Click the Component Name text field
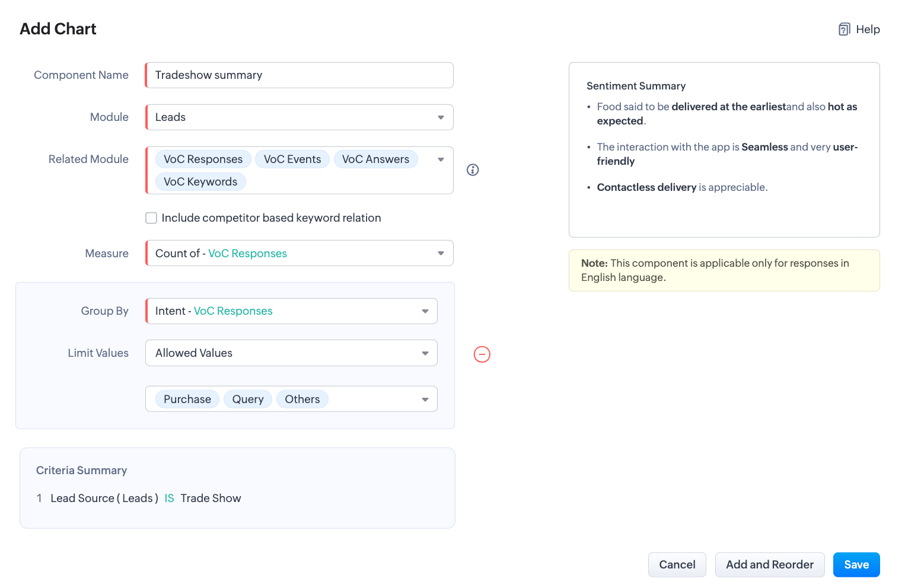This screenshot has height=588, width=905. tap(299, 75)
